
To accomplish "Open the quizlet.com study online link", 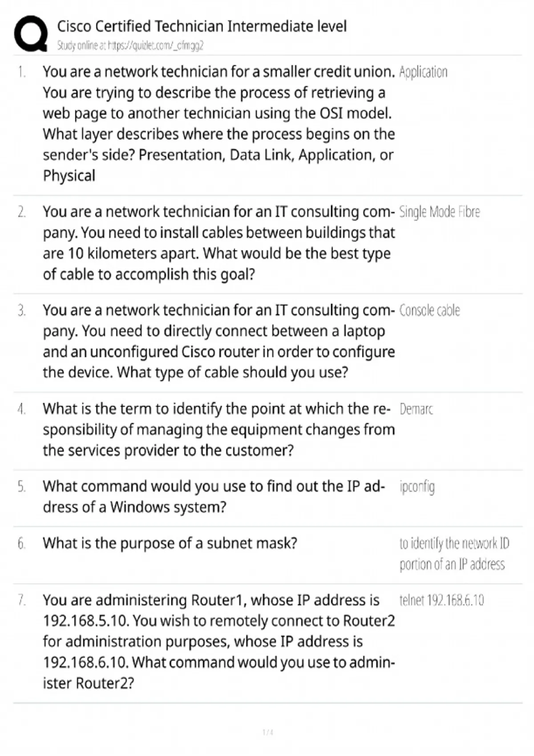I will pyautogui.click(x=130, y=45).
